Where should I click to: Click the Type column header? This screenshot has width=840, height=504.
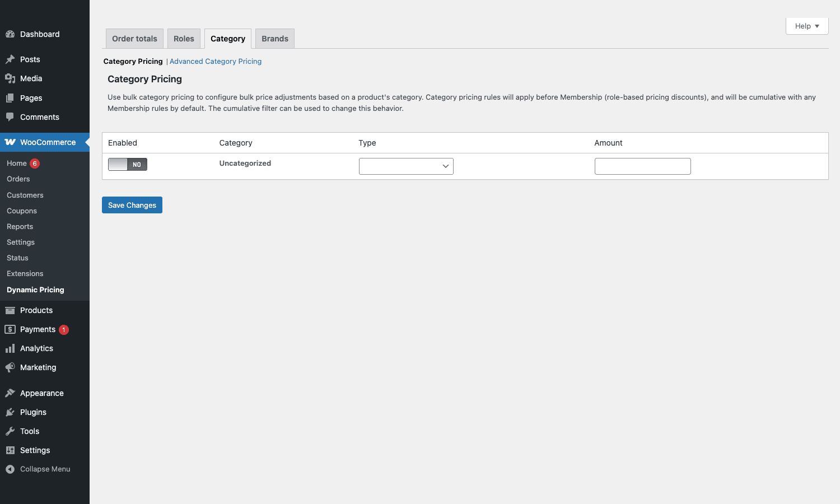(367, 143)
